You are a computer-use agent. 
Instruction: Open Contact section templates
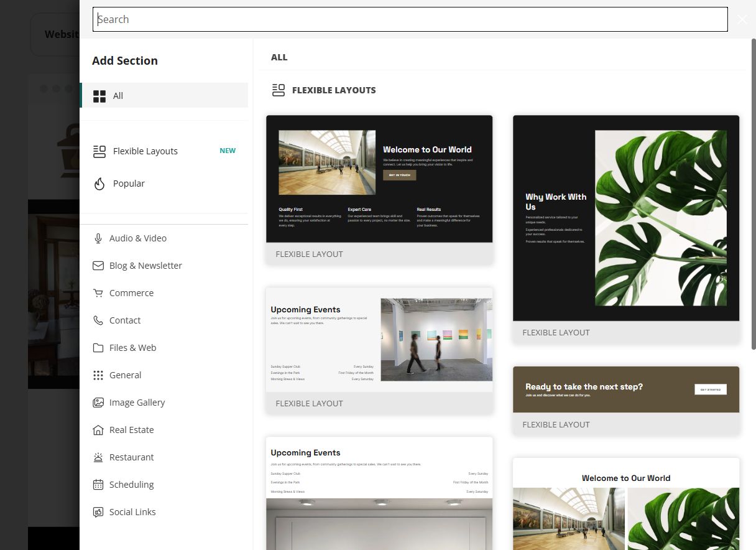click(125, 320)
